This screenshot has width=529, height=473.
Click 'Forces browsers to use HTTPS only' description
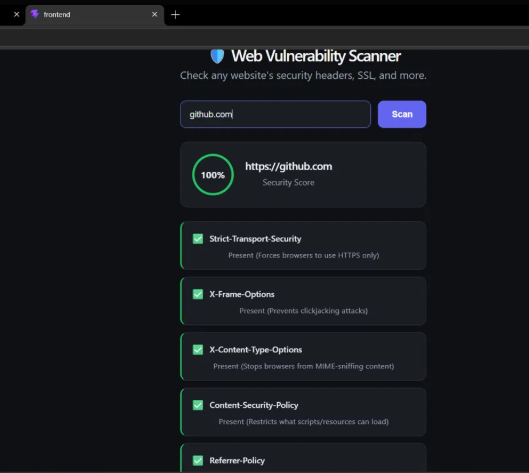[304, 255]
